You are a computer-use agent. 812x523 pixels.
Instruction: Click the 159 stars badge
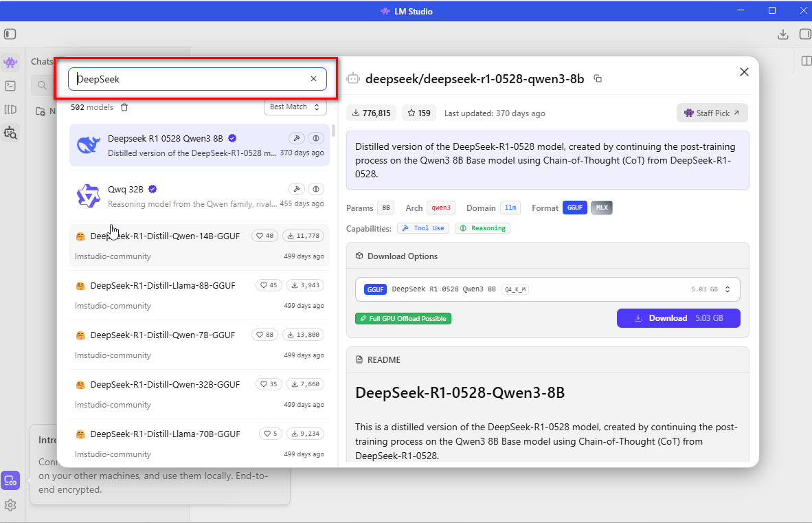pyautogui.click(x=419, y=113)
